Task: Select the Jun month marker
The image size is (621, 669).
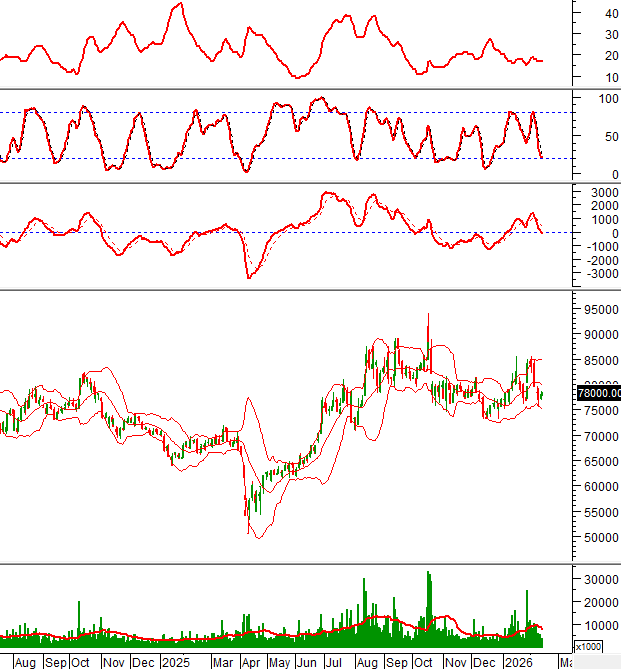Action: 308,662
